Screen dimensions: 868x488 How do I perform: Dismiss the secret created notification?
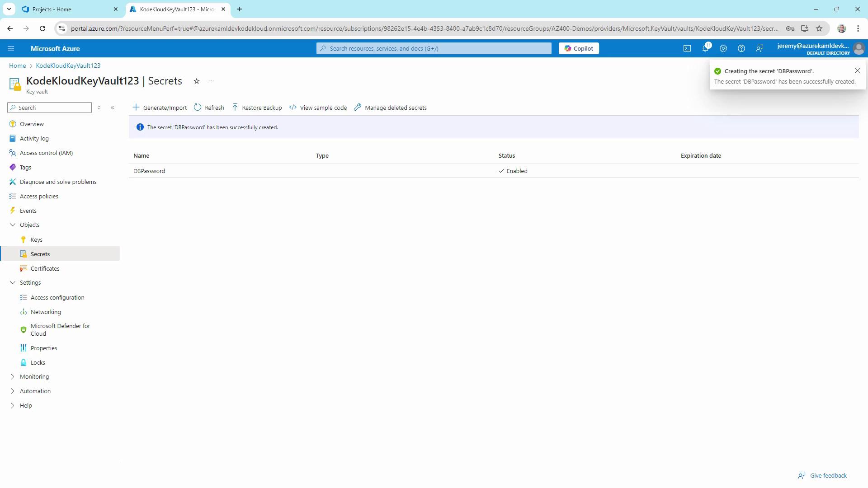tap(857, 70)
